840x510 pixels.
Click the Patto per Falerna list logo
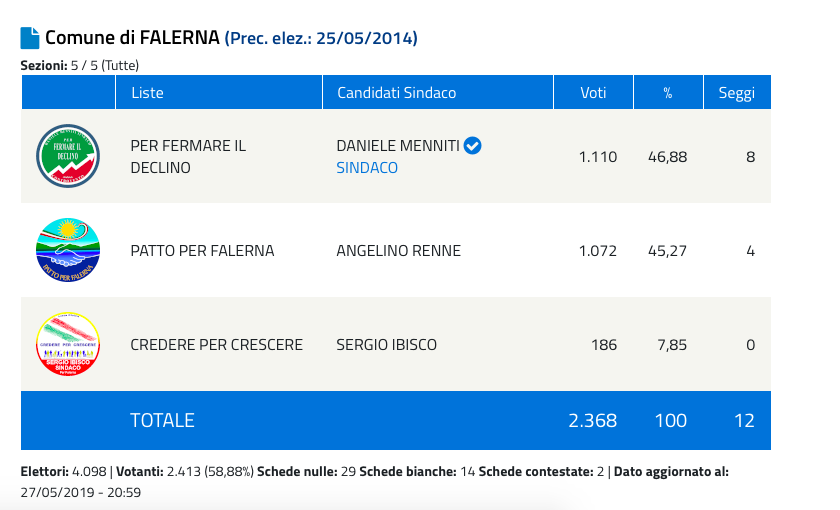click(68, 250)
